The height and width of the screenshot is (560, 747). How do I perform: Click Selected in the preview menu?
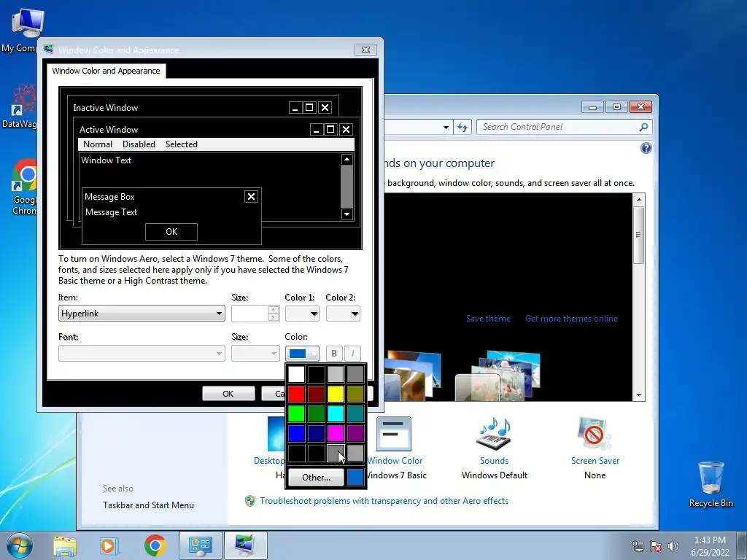pos(181,144)
